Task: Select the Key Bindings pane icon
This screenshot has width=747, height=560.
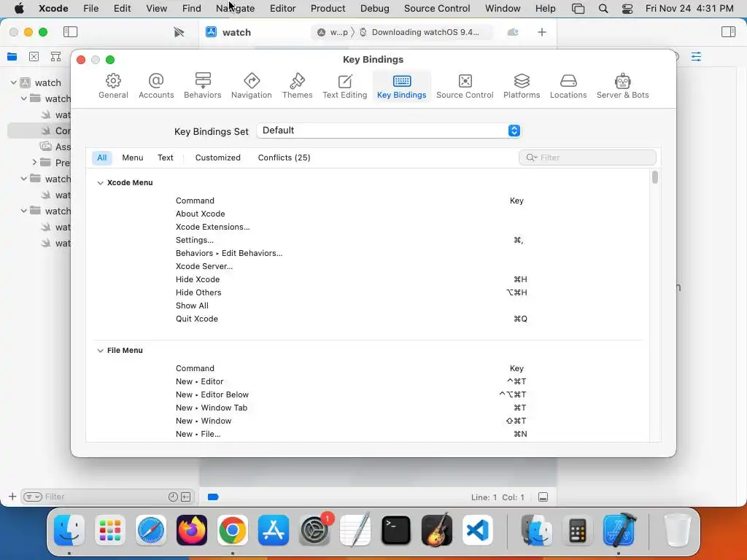Action: click(x=402, y=86)
